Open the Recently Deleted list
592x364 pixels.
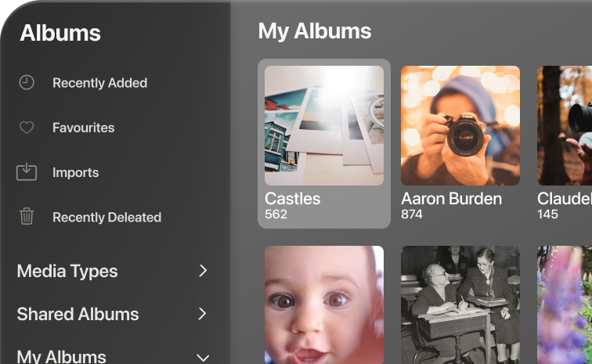click(x=106, y=218)
